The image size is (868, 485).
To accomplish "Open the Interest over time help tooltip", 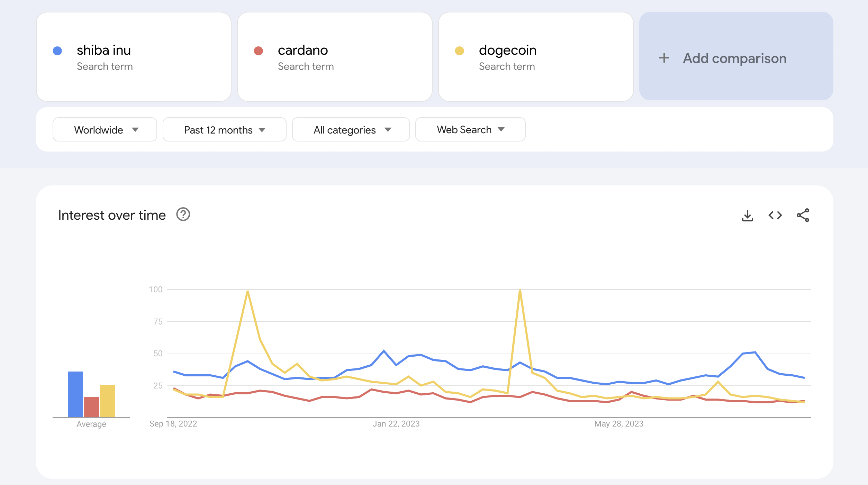I will pyautogui.click(x=183, y=215).
